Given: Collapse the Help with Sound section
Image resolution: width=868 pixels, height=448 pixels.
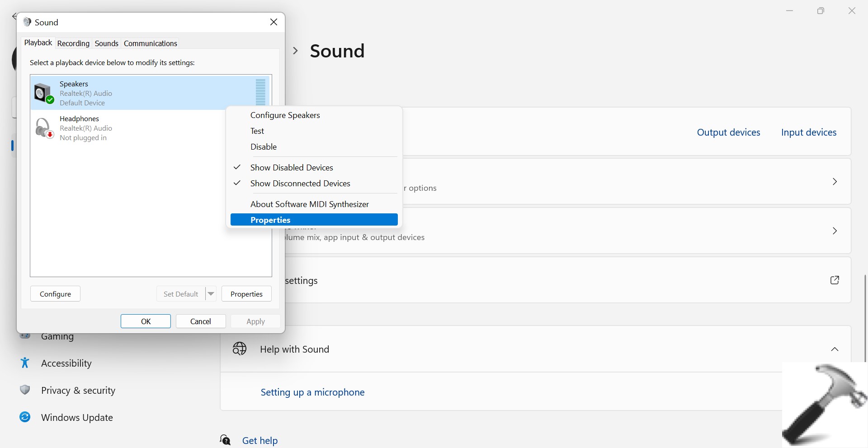Looking at the screenshot, I should click(x=835, y=349).
